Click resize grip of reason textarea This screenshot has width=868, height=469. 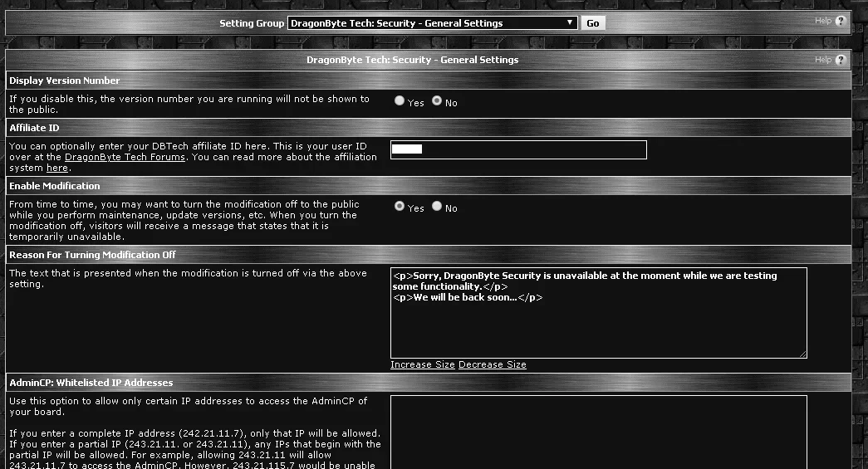[x=802, y=354]
